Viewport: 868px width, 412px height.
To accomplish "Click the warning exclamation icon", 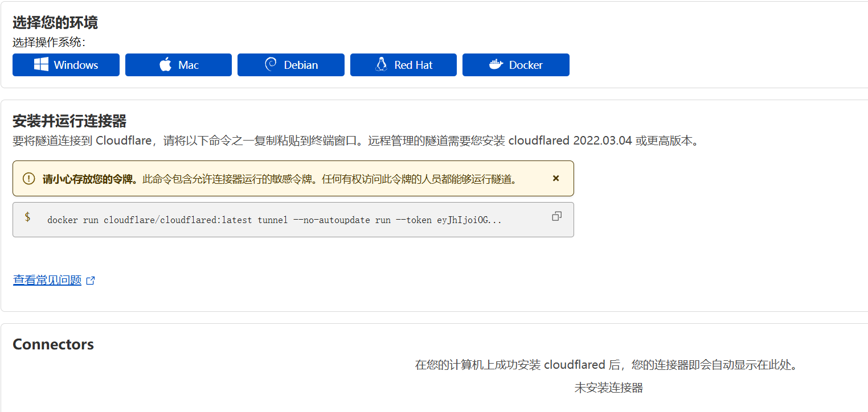I will 28,179.
